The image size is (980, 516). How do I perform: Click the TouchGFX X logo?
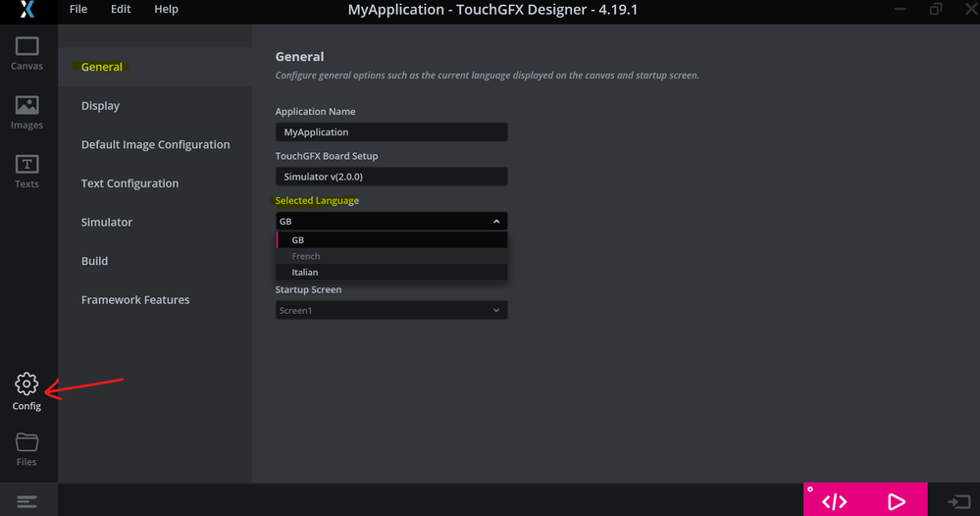[26, 10]
